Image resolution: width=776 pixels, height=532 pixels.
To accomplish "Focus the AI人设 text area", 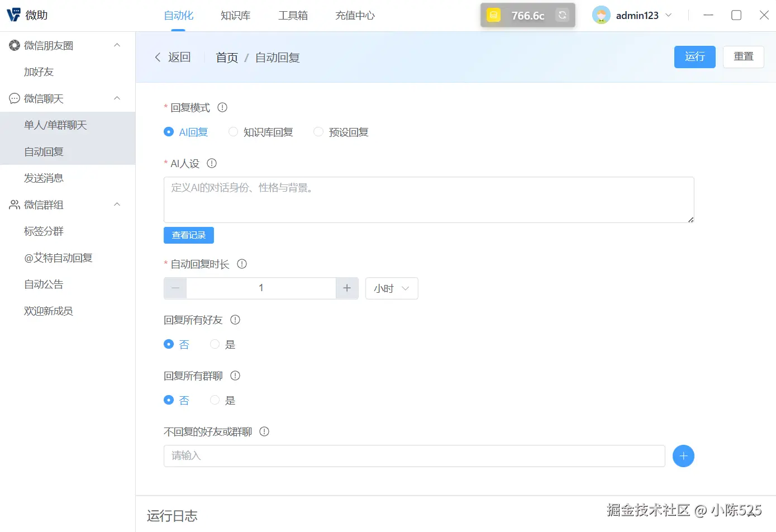I will (x=429, y=200).
